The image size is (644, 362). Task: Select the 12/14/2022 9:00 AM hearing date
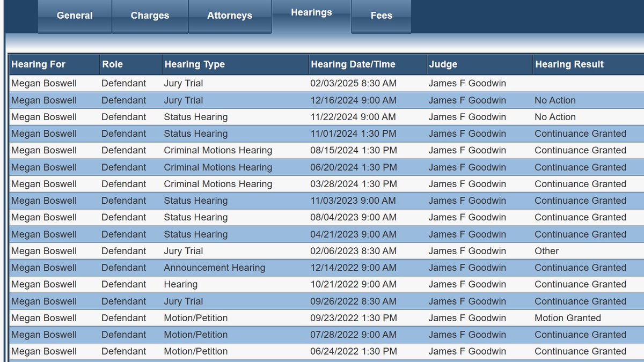(353, 268)
